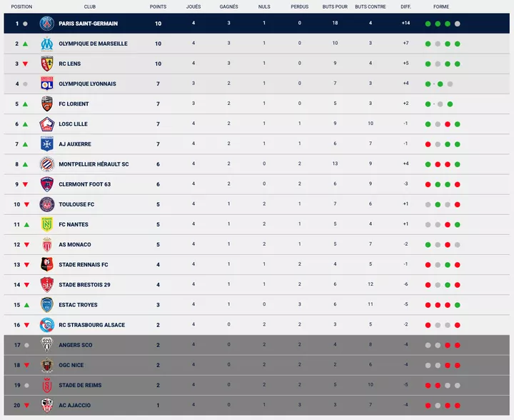The height and width of the screenshot is (420, 514).
Task: Click the Toulouse FC club crest
Action: [47, 204]
